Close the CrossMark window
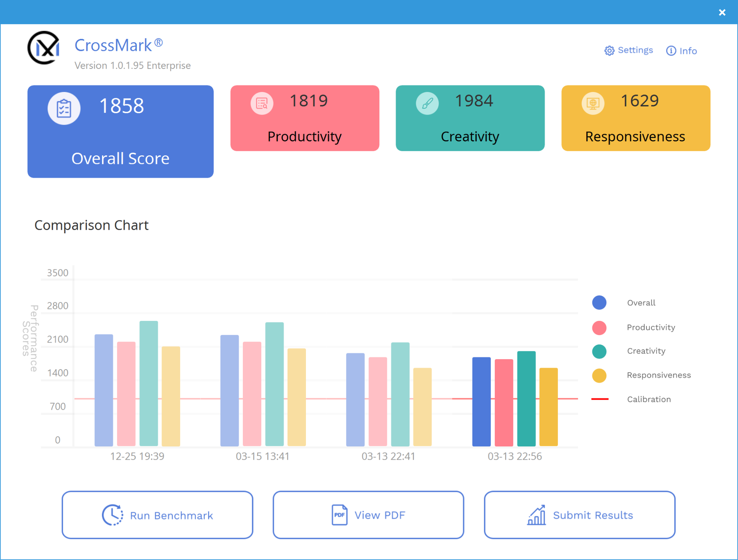Screen dimensions: 738x560 [x=722, y=13]
